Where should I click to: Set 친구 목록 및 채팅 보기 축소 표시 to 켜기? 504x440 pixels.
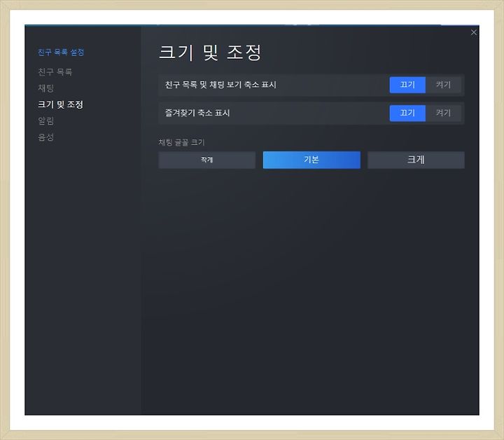tap(444, 85)
